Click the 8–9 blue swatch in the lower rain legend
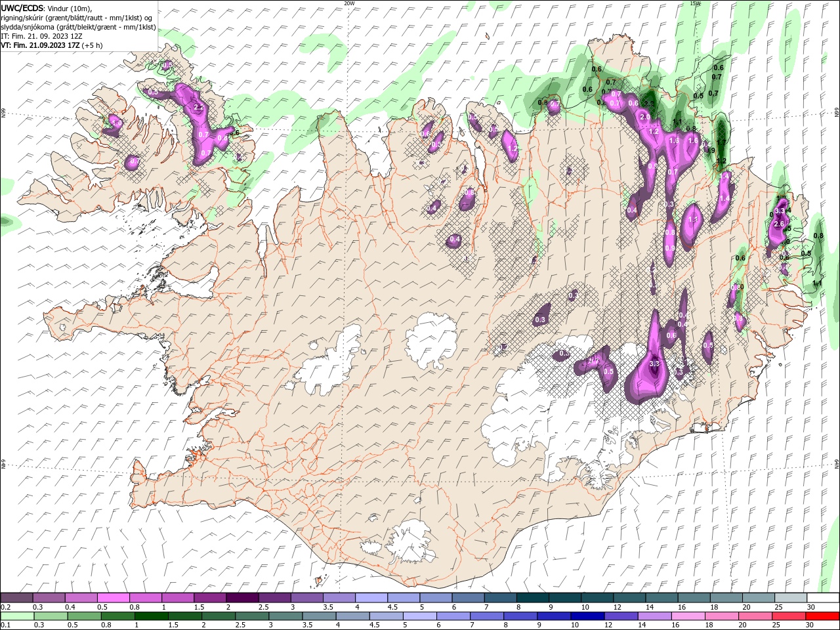This screenshot has width=840, height=630. coord(520,616)
